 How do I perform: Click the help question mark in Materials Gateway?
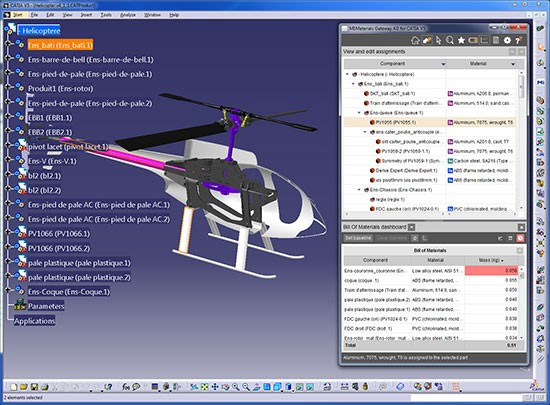pyautogui.click(x=518, y=40)
